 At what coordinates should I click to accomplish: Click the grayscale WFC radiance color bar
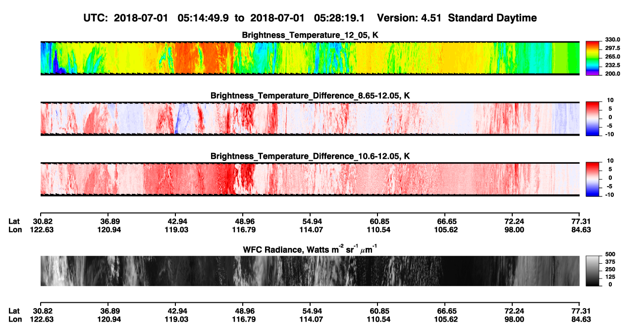coord(592,270)
